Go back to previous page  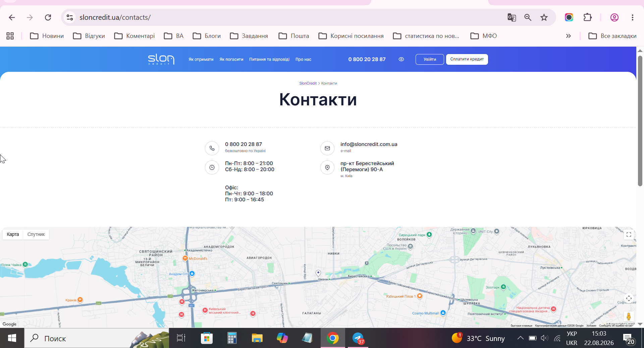12,17
